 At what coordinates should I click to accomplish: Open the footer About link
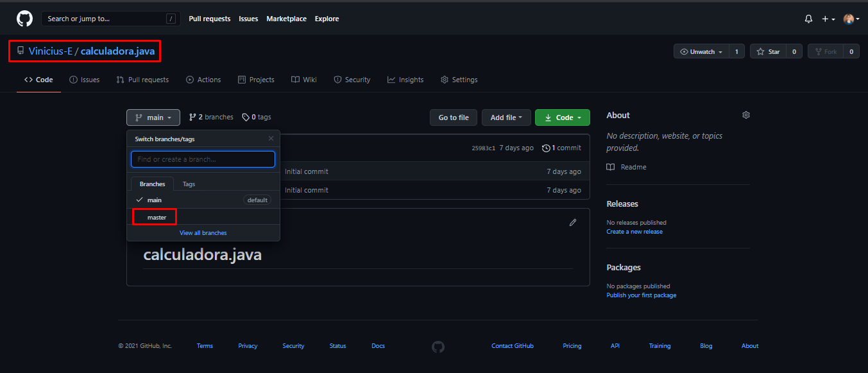pyautogui.click(x=750, y=346)
